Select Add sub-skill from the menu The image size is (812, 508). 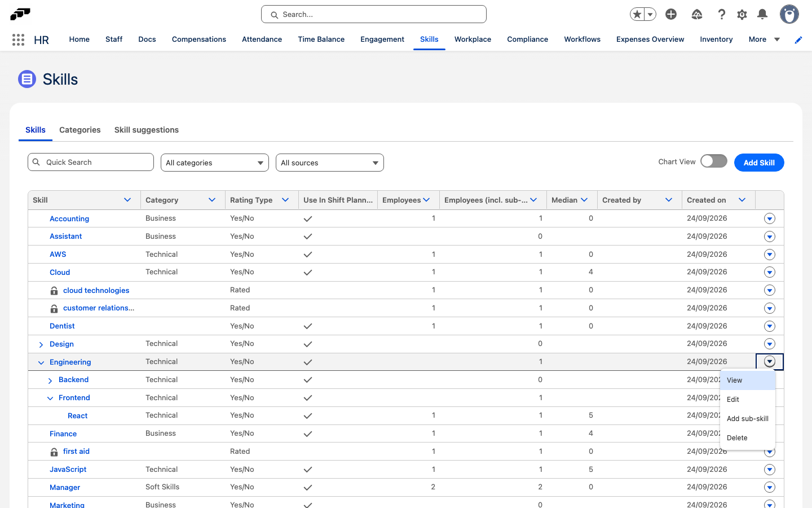(748, 419)
